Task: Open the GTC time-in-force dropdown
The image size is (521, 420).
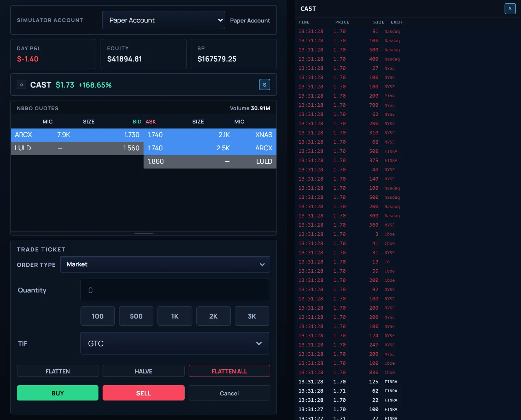Action: (175, 343)
